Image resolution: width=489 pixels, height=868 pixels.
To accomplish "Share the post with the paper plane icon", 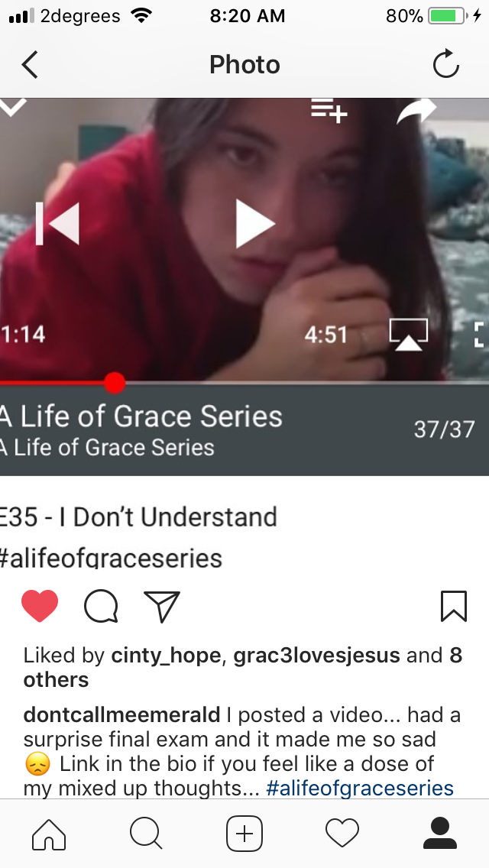I will [x=162, y=606].
